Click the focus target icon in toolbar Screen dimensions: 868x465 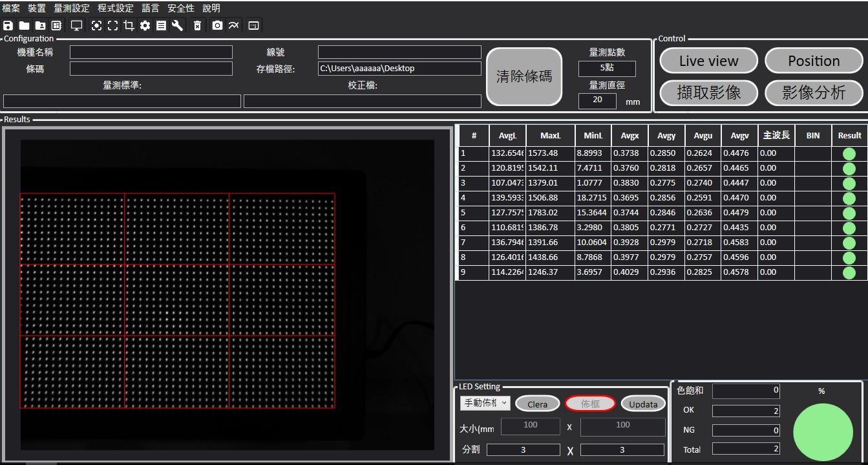(96, 26)
